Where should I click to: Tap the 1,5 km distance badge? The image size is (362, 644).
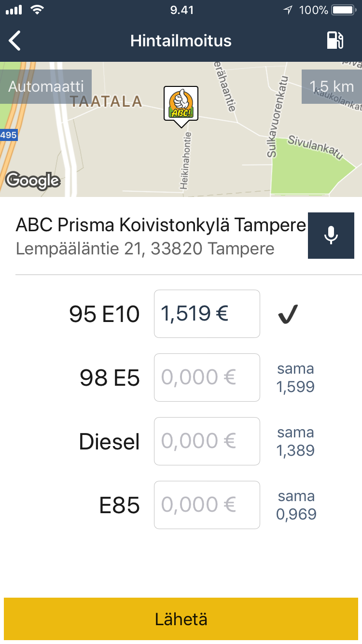pyautogui.click(x=332, y=87)
